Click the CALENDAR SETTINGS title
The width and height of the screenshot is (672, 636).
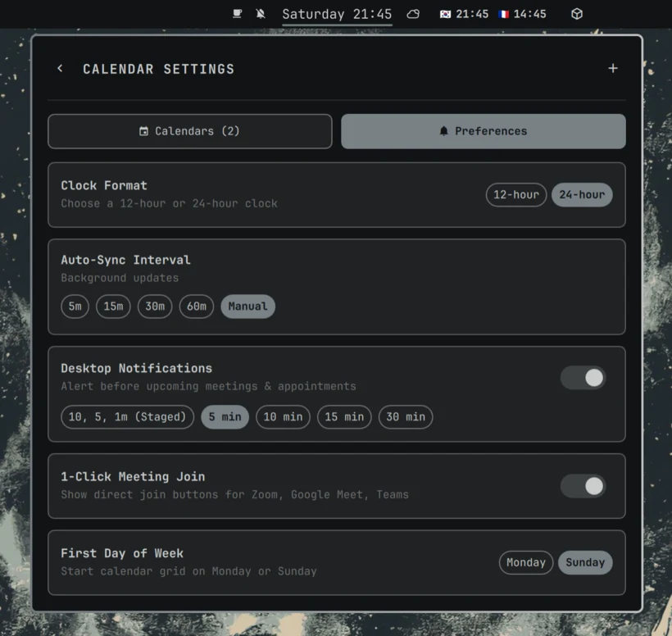[x=158, y=69]
